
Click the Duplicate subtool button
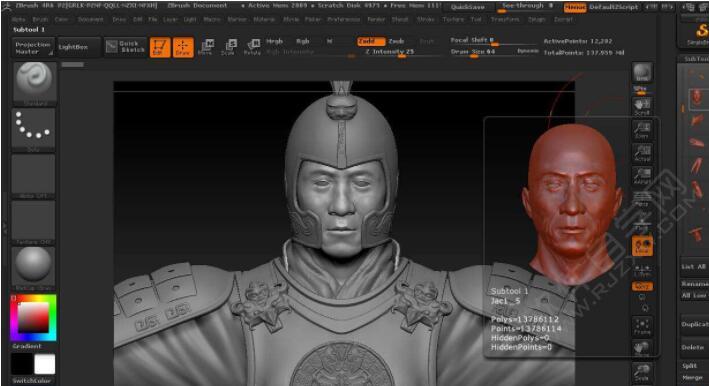[695, 325]
